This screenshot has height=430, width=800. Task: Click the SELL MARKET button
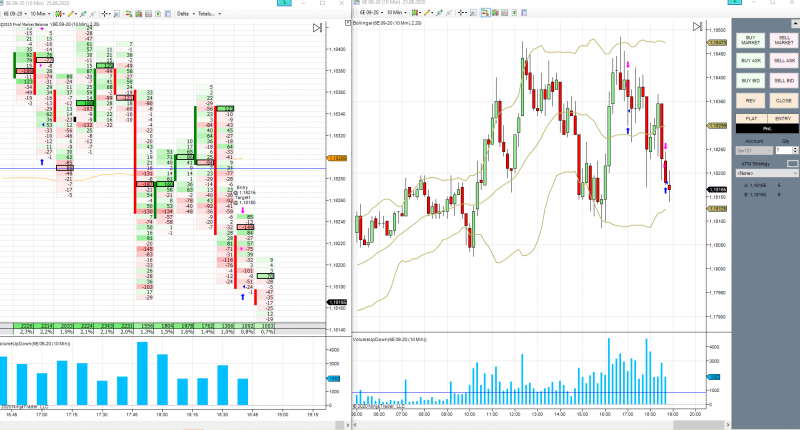pos(784,40)
